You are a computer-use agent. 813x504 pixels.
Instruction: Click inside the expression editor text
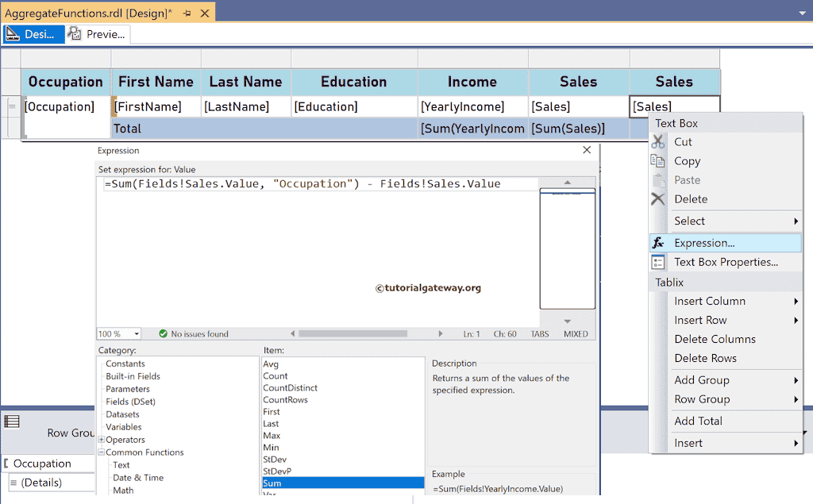302,183
